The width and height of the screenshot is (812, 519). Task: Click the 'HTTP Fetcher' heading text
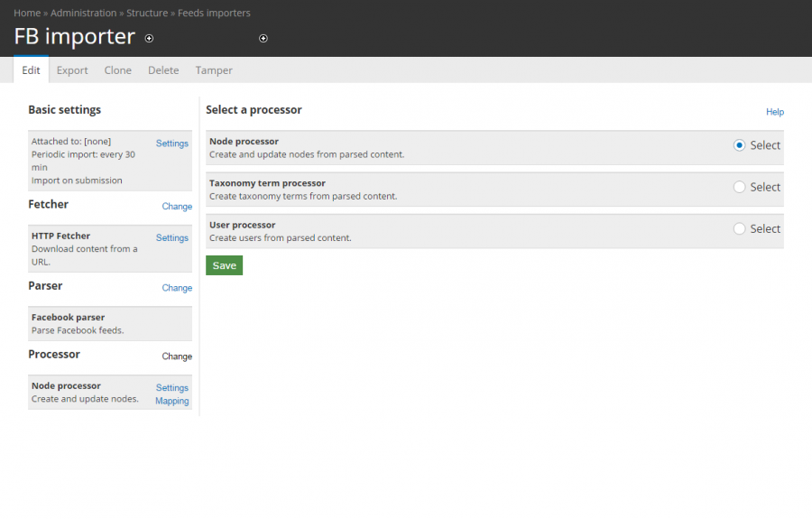coord(60,236)
